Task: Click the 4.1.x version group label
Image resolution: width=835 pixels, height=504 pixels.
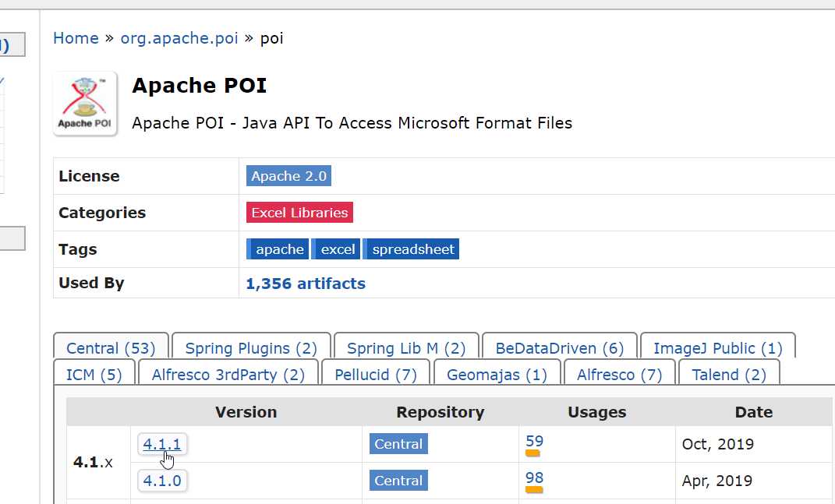Action: (x=93, y=462)
